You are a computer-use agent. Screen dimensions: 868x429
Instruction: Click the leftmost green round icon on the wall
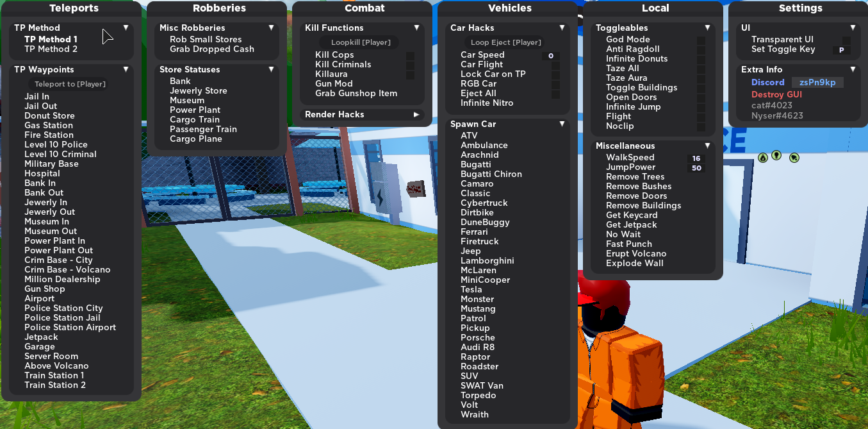762,157
